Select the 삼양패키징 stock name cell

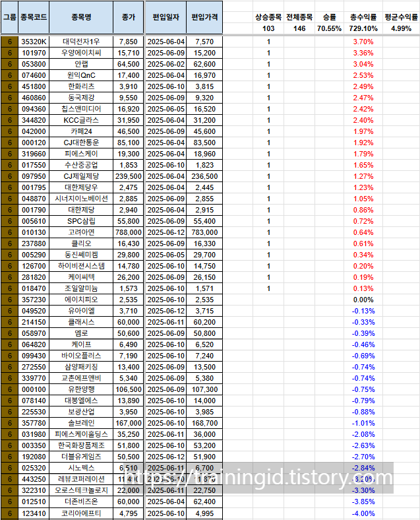[x=81, y=367]
